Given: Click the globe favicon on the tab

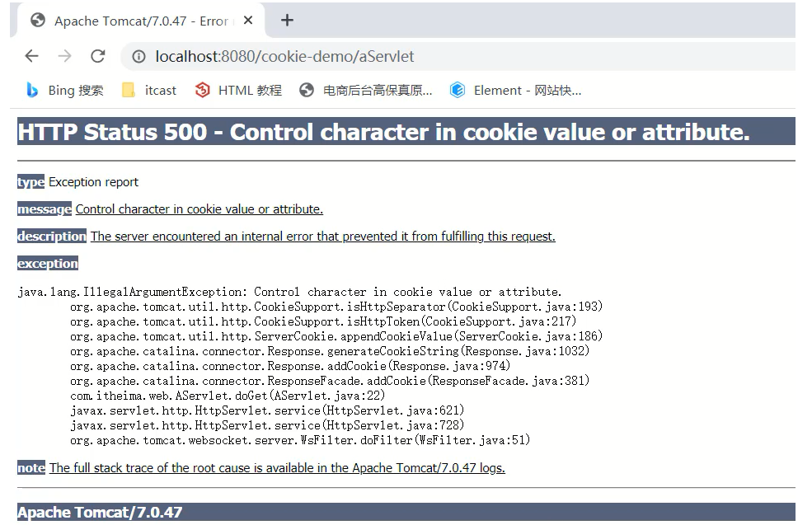Looking at the screenshot, I should pos(38,20).
